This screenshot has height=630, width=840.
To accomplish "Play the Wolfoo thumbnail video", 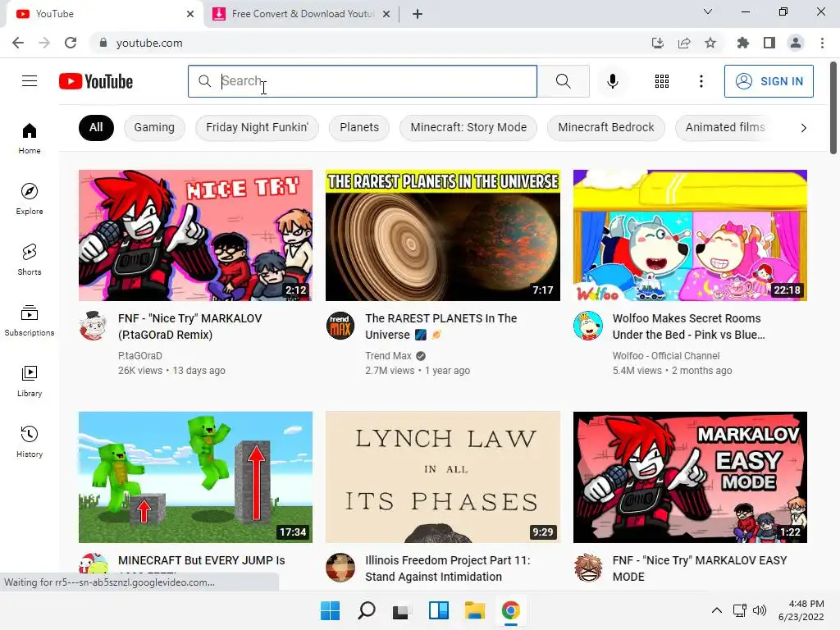I will coord(690,235).
